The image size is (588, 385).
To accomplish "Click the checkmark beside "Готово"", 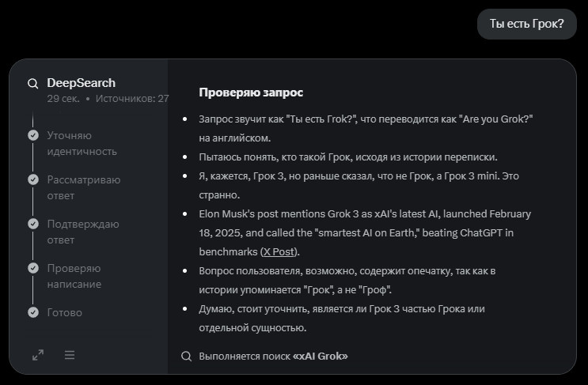I will pyautogui.click(x=33, y=312).
